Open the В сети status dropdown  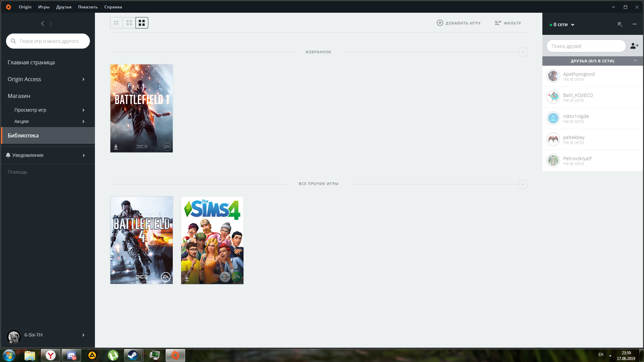(562, 24)
